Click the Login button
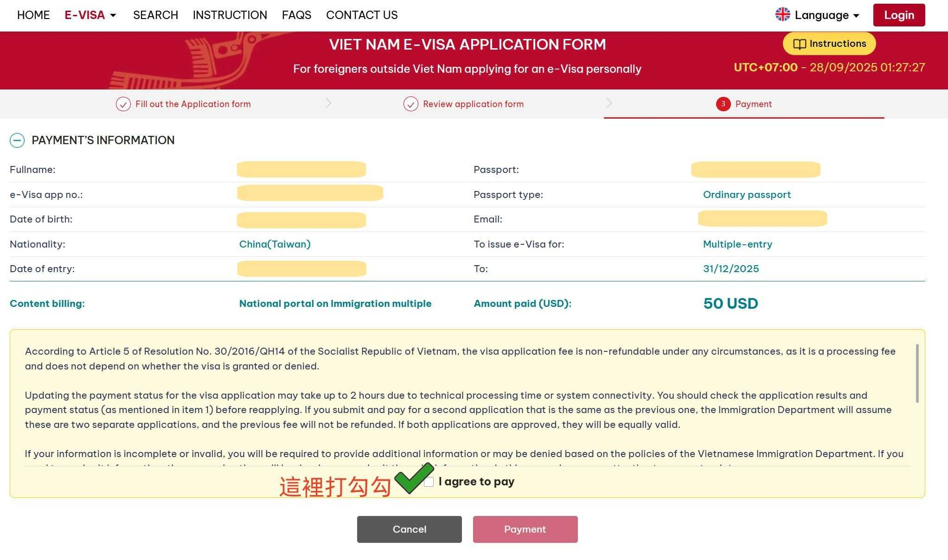This screenshot has height=560, width=948. coord(898,15)
